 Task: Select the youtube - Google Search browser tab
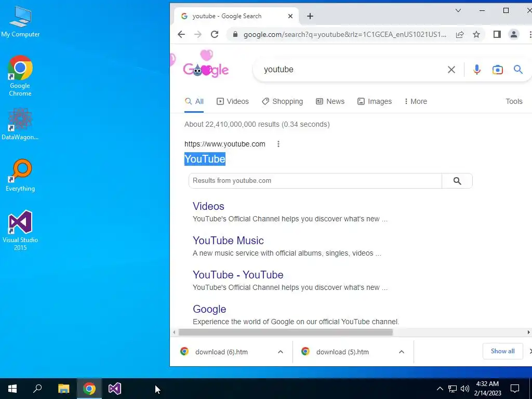pyautogui.click(x=236, y=16)
